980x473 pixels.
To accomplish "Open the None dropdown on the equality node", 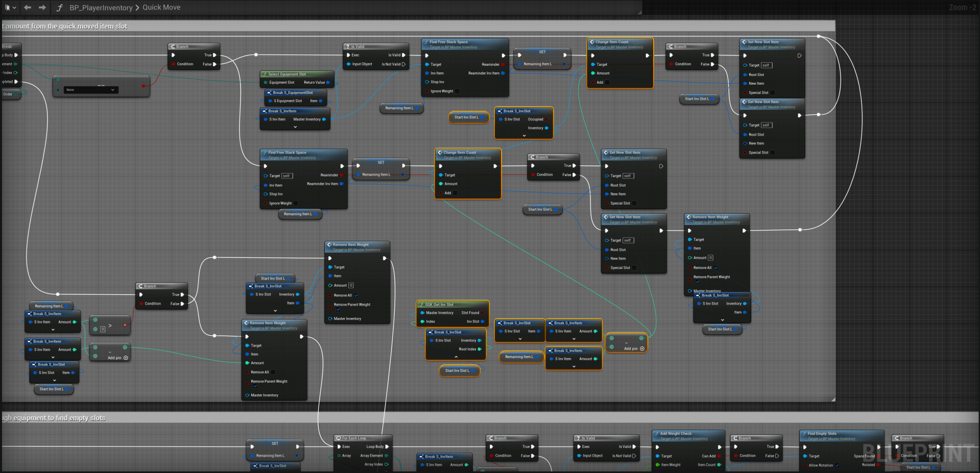I will click(x=91, y=90).
